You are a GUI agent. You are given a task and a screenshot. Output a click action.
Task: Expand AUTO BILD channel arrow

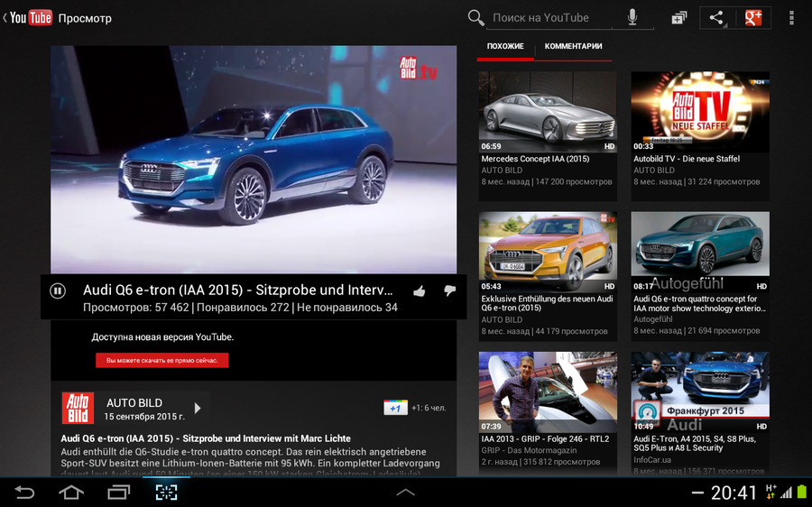(x=198, y=408)
